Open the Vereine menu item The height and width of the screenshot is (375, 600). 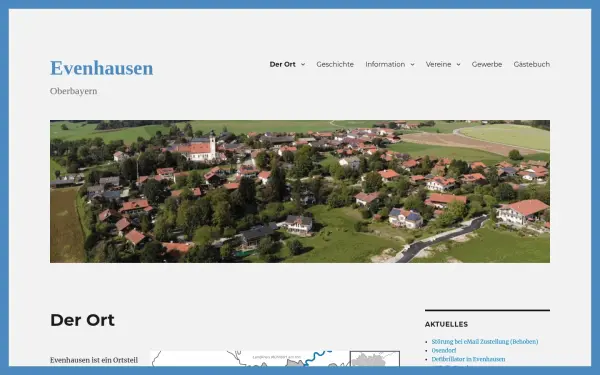click(x=439, y=64)
